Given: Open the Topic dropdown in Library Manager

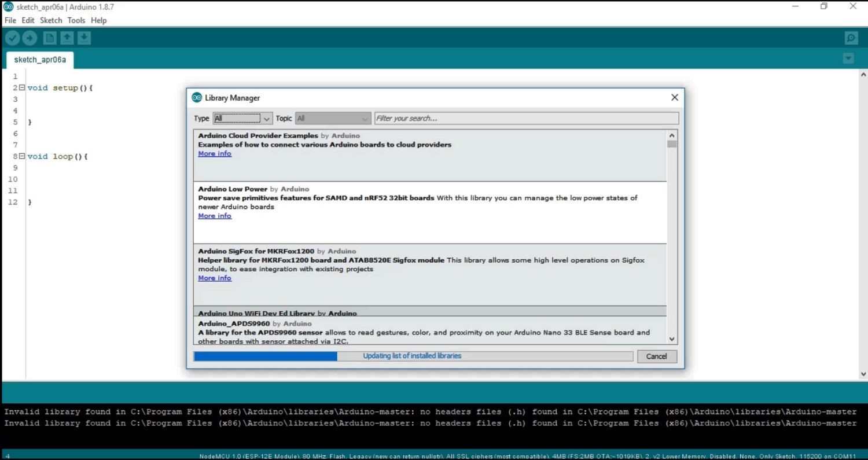Looking at the screenshot, I should coord(333,119).
